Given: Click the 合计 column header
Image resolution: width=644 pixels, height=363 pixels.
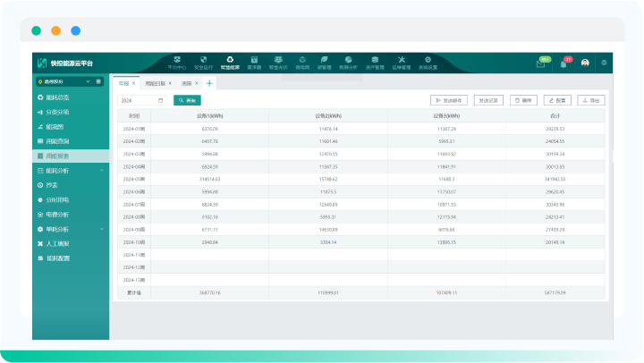Looking at the screenshot, I should [555, 116].
